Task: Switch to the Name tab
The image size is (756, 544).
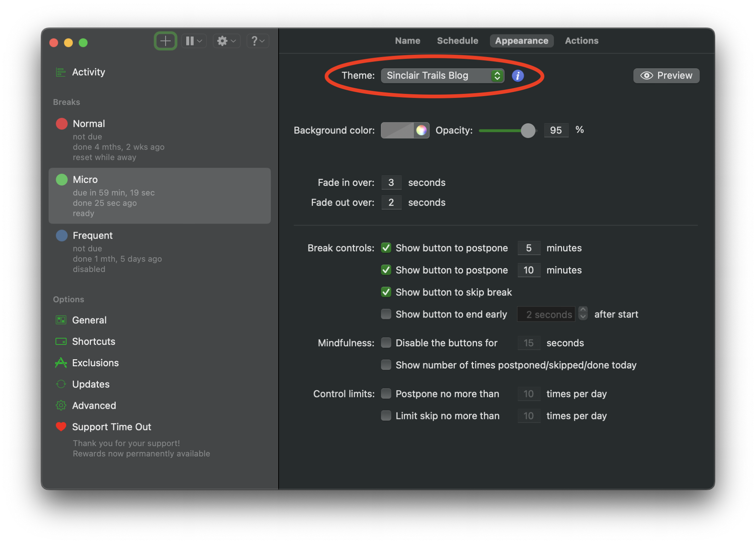Action: click(x=408, y=41)
